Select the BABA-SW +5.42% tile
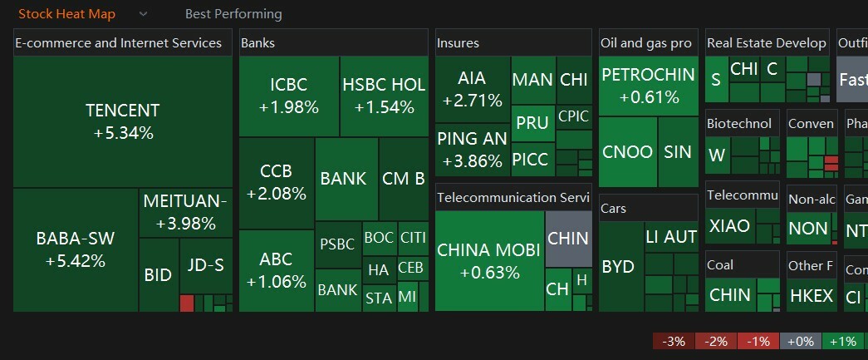Screen dimensions: 868x360 [76, 249]
